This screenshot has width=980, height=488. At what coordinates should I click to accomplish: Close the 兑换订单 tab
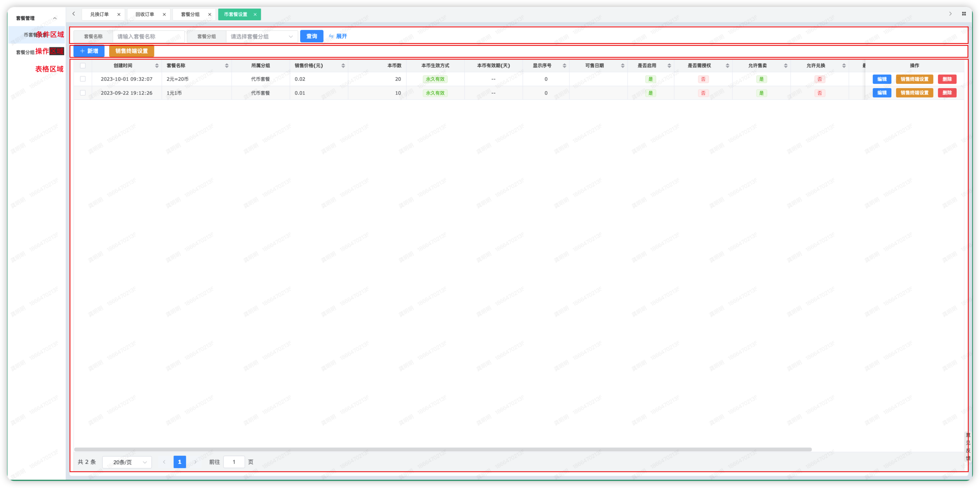pyautogui.click(x=119, y=14)
